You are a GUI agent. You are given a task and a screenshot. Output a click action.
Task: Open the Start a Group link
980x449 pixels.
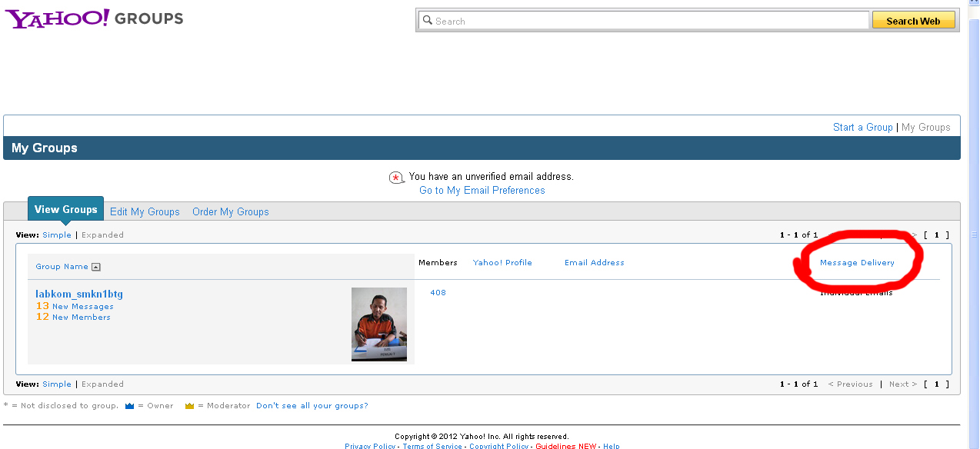[x=862, y=127]
